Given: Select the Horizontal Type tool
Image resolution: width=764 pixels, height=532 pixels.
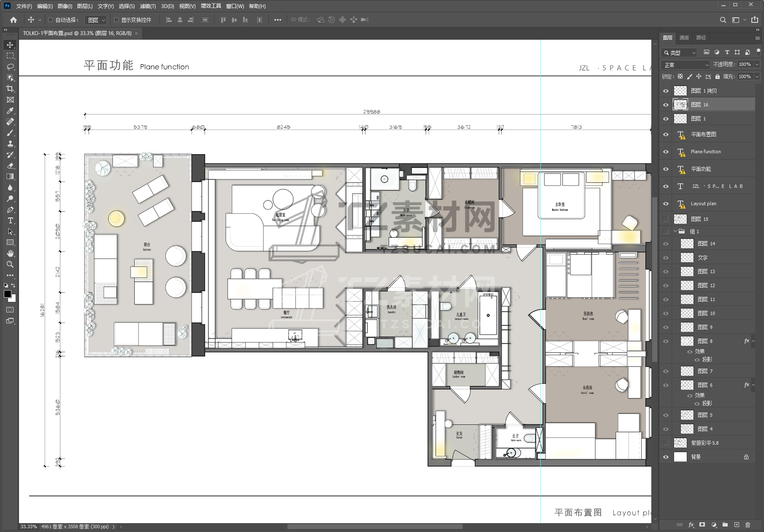Looking at the screenshot, I should click(x=10, y=220).
